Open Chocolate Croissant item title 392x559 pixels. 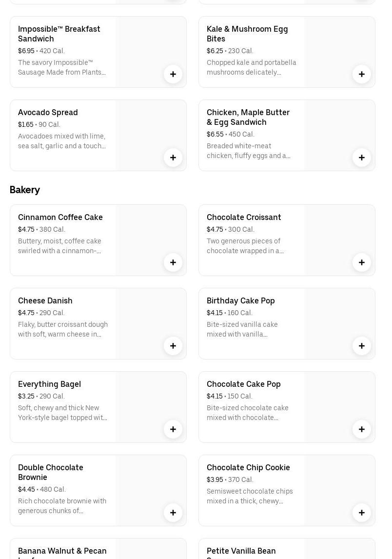coord(244,218)
